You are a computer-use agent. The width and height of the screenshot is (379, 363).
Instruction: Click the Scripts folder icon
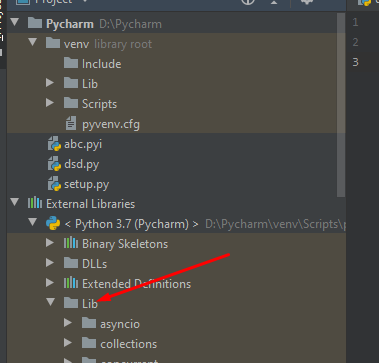click(71, 103)
